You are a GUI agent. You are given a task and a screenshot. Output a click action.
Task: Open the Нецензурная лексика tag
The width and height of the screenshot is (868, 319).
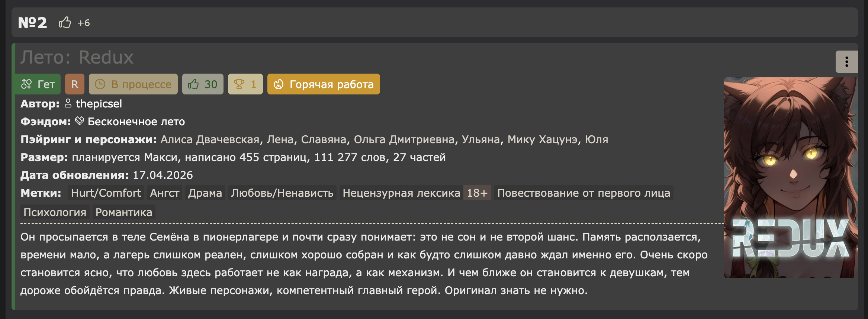click(401, 193)
